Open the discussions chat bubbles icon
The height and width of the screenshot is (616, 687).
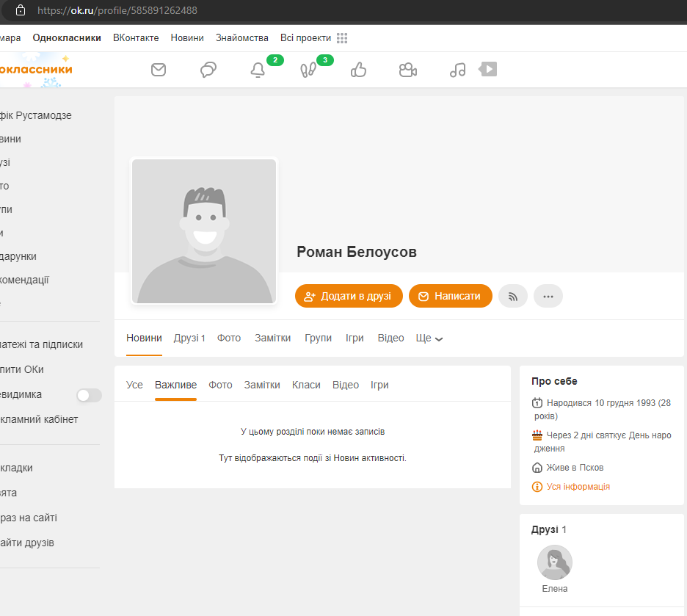pyautogui.click(x=208, y=70)
